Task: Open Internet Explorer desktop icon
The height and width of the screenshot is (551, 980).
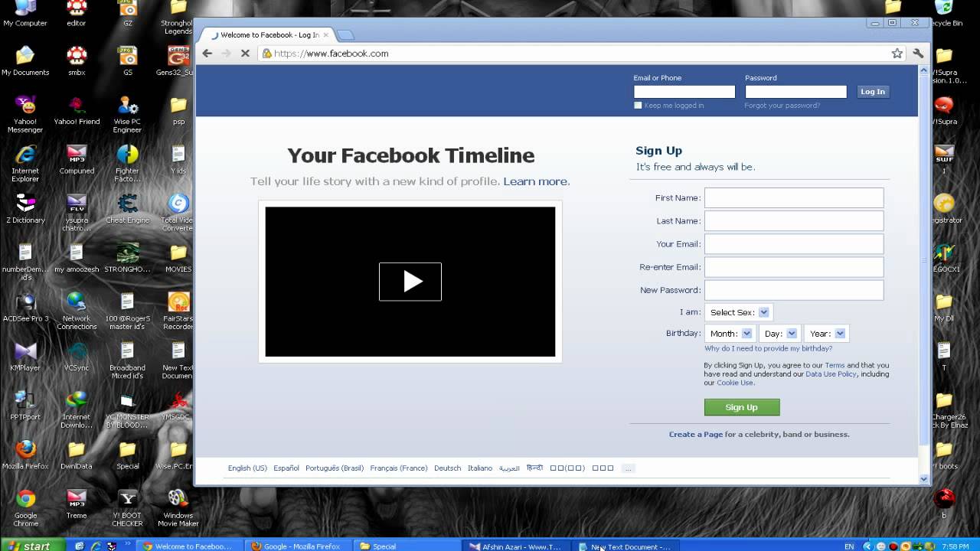Action: [x=25, y=164]
